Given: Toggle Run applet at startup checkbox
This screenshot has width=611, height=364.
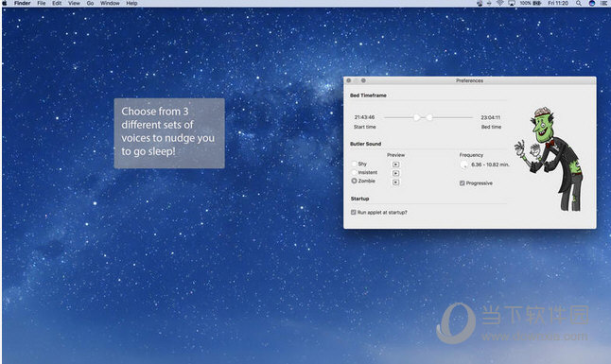Looking at the screenshot, I should (354, 213).
